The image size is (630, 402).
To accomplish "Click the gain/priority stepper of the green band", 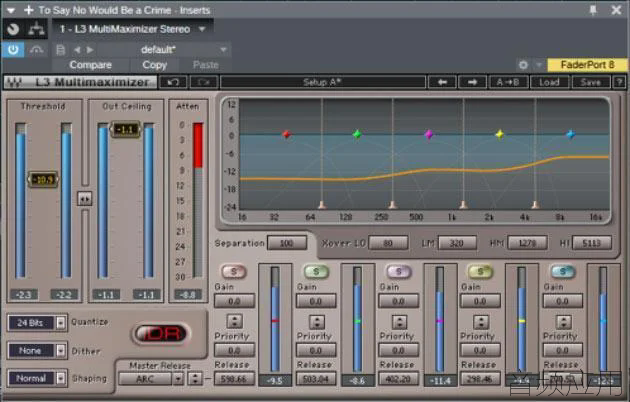I will tap(317, 322).
